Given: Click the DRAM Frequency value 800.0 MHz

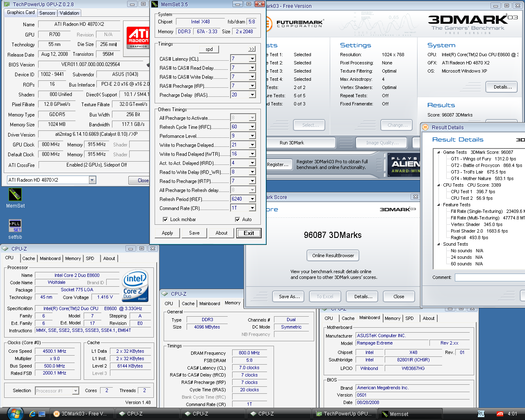Looking at the screenshot, I should (249, 353).
